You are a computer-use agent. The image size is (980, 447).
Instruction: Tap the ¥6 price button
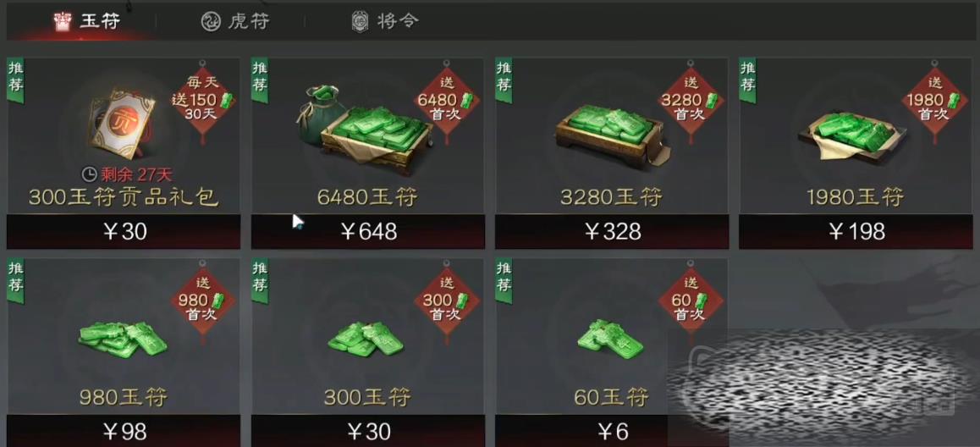click(612, 432)
